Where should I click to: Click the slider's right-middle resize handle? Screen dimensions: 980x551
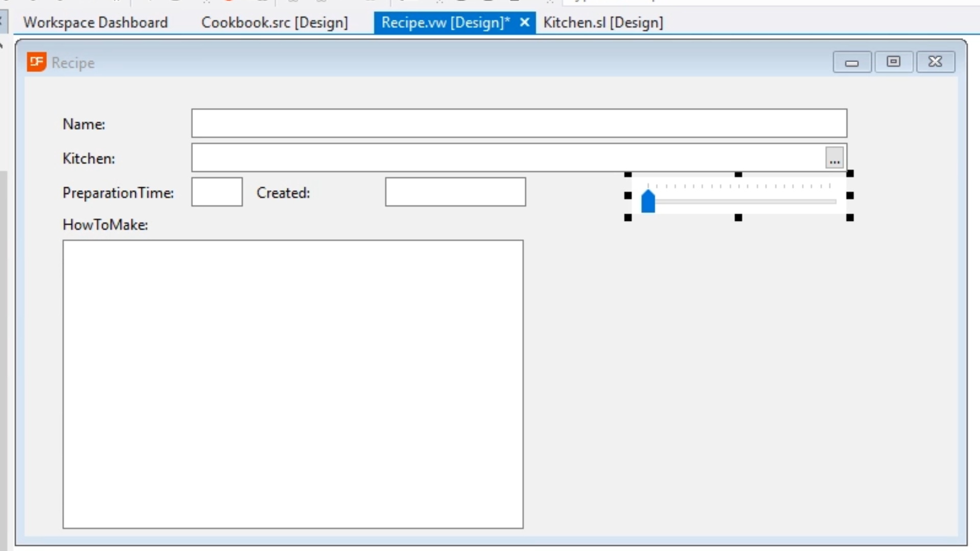(x=850, y=195)
